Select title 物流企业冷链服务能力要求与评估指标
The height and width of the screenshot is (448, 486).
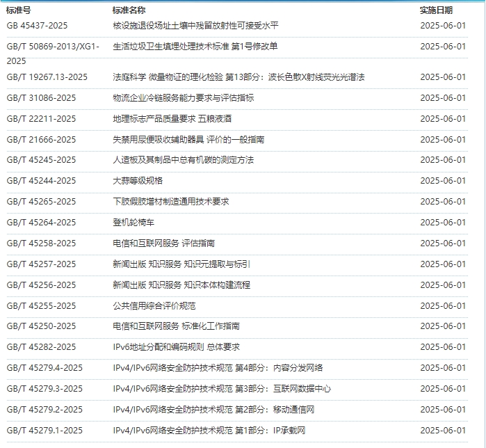(x=183, y=97)
